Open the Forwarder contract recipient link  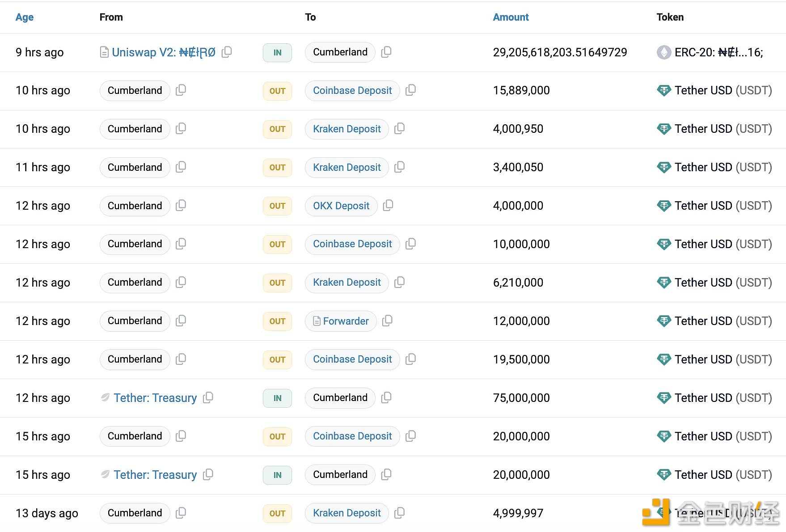click(341, 321)
